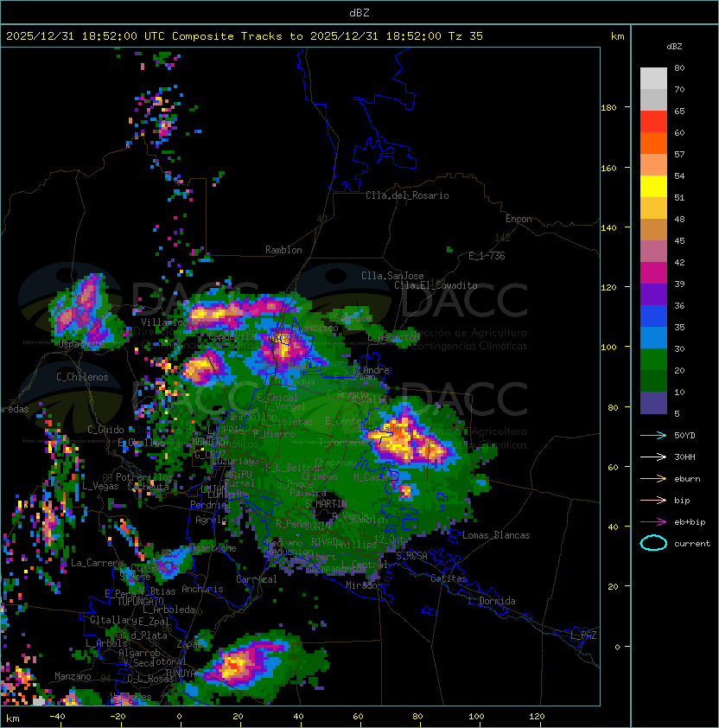Screen dimensions: 719x728
Task: Pick the purple 36–39 dBZ swatch
Action: click(x=653, y=294)
